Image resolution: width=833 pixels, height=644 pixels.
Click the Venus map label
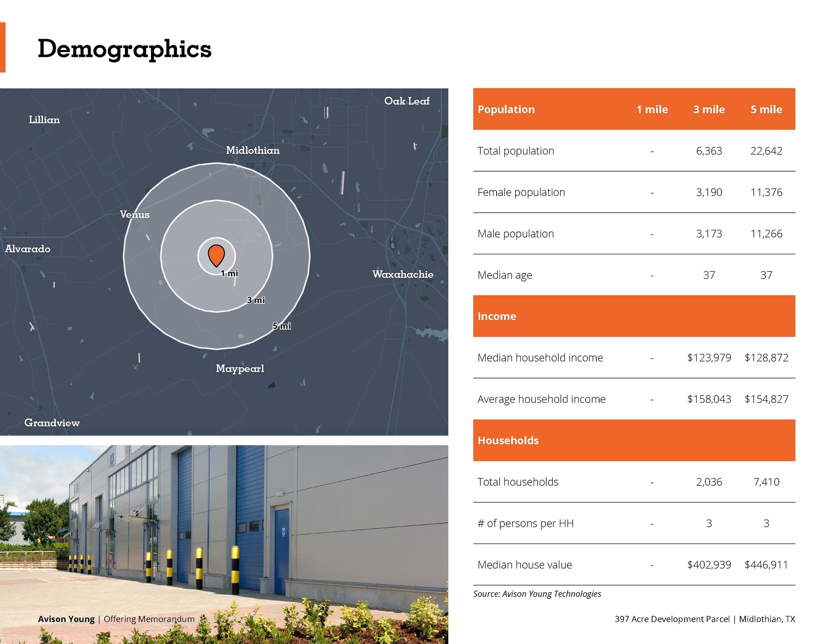coord(135,214)
